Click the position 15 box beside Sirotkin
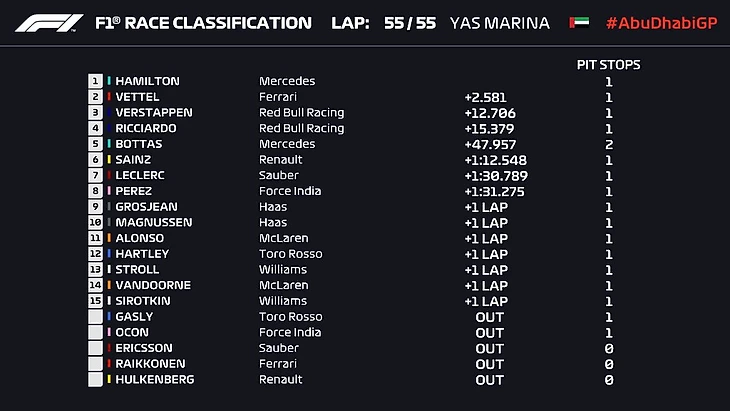 (96, 300)
